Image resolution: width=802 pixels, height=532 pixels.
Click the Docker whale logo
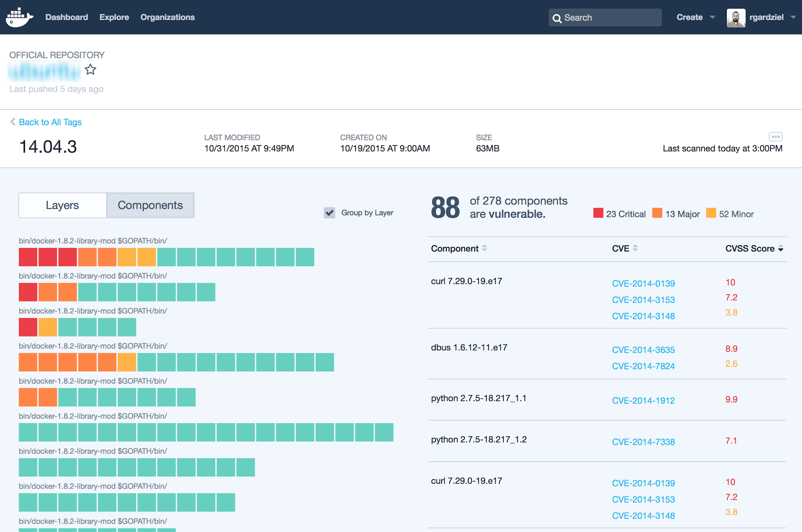coord(20,17)
